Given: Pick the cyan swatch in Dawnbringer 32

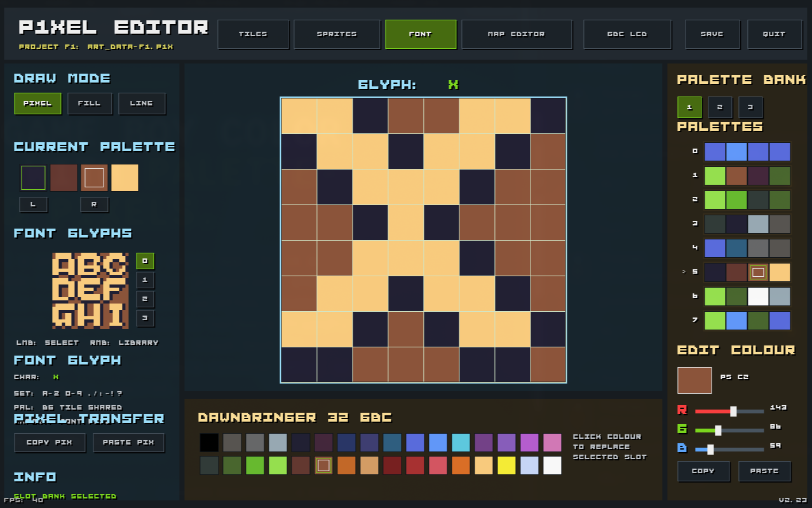Looking at the screenshot, I should pos(461,443).
